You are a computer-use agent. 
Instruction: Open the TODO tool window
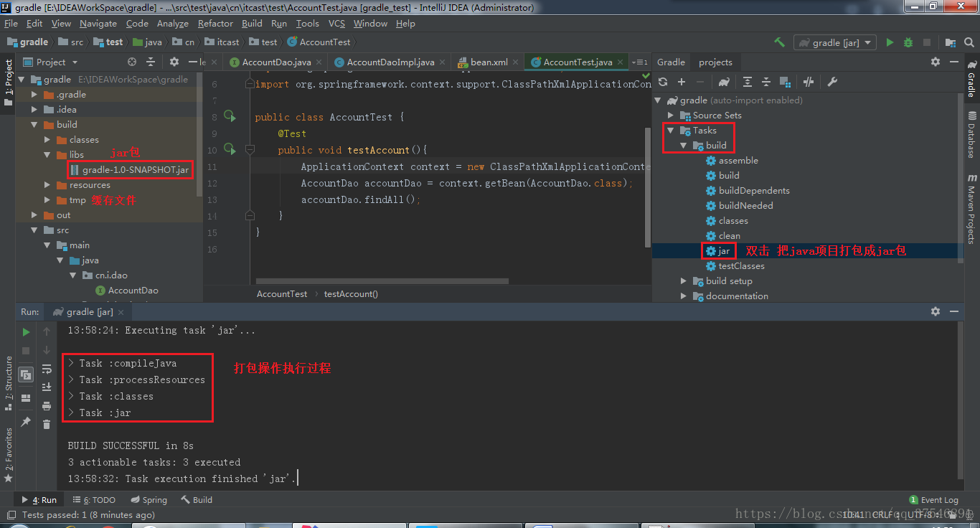(x=93, y=500)
